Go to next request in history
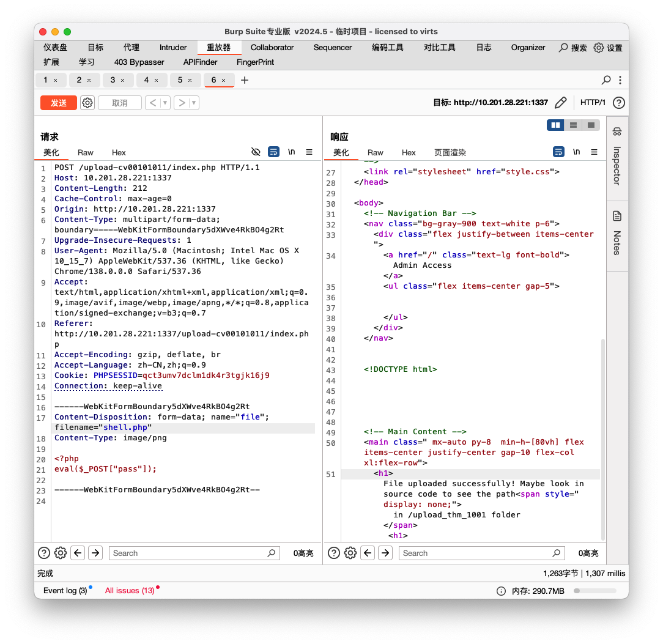This screenshot has width=663, height=644. [182, 103]
